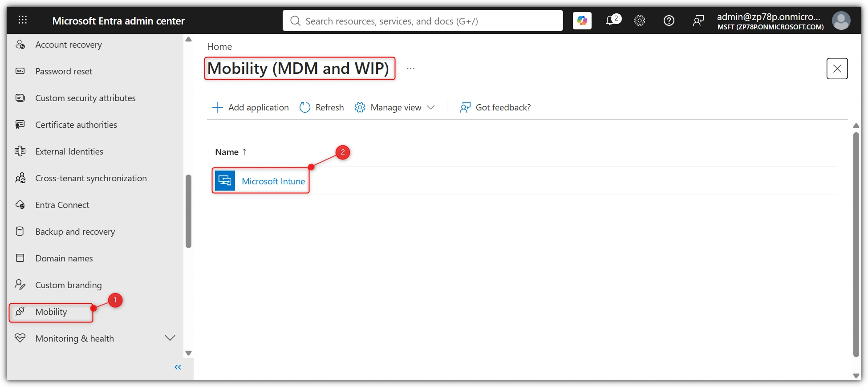Click main pane scroll up arrow

tap(856, 126)
